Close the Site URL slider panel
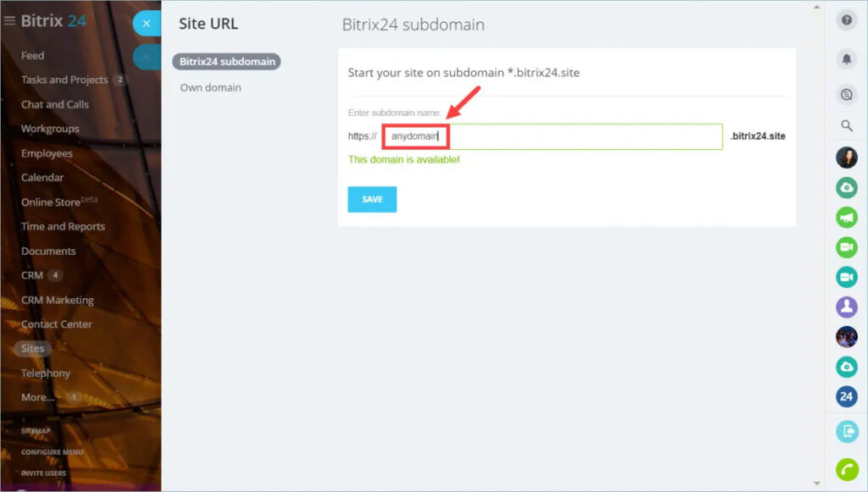Viewport: 868px width, 492px height. 147,24
